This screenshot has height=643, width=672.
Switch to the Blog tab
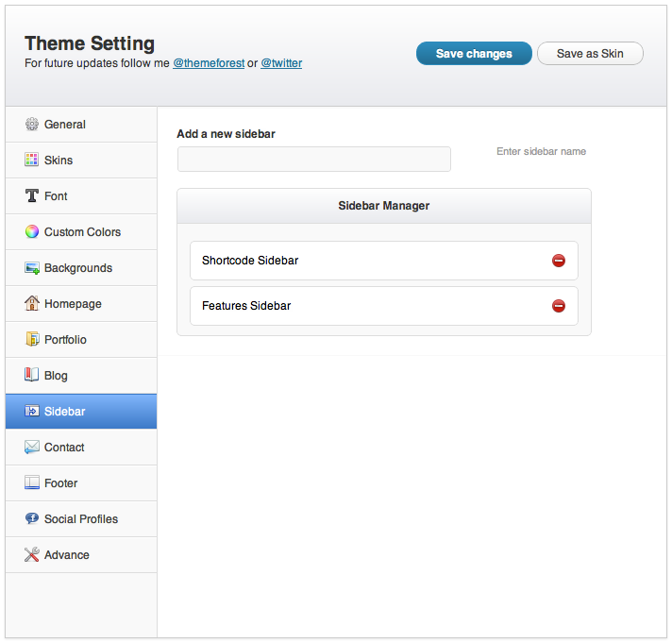click(81, 376)
